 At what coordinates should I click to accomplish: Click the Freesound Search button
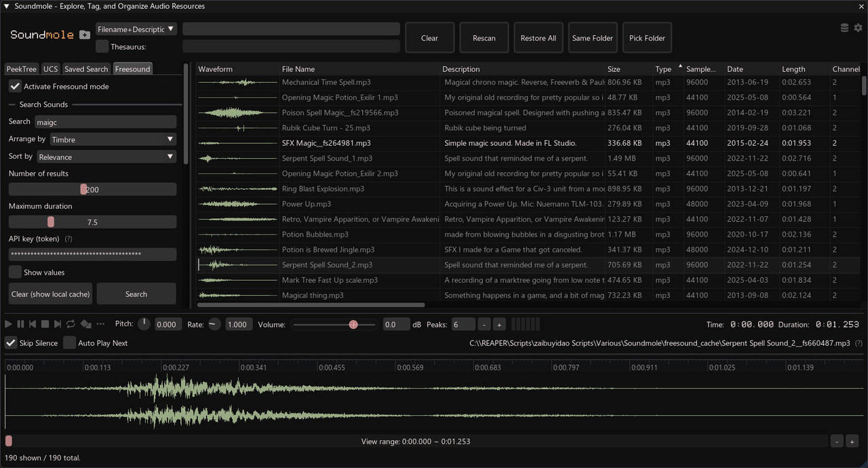[x=136, y=294]
